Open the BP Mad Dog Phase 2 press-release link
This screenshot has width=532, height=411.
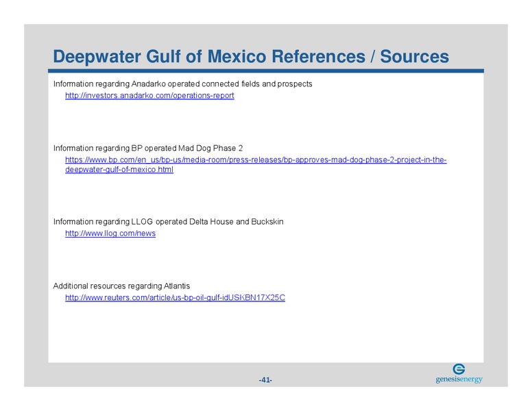pyautogui.click(x=256, y=164)
